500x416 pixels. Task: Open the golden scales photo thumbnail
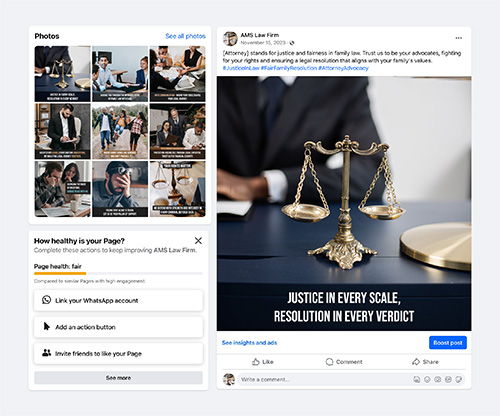coord(63,74)
